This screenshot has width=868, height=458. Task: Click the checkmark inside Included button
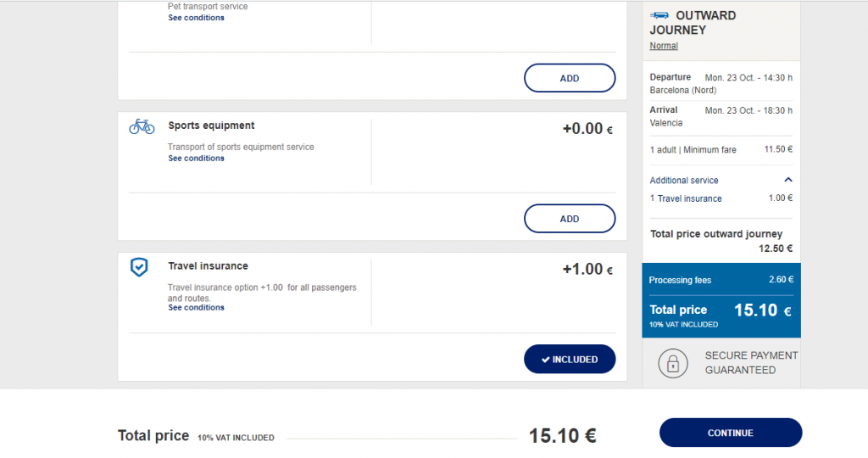coord(545,360)
